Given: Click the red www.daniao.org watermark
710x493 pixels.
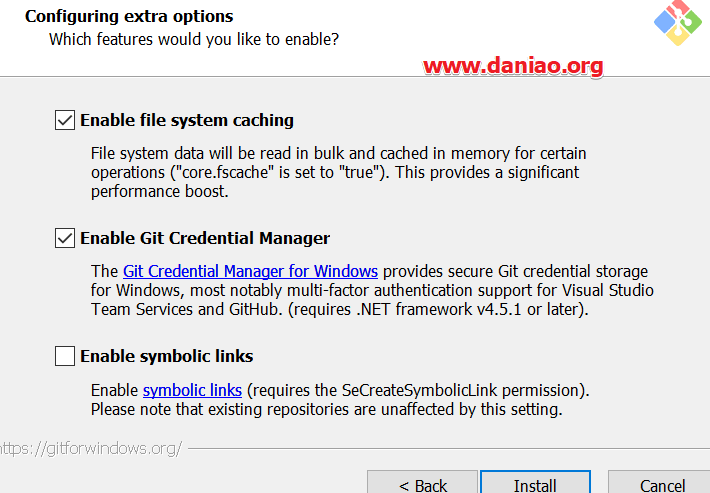Looking at the screenshot, I should pos(513,66).
